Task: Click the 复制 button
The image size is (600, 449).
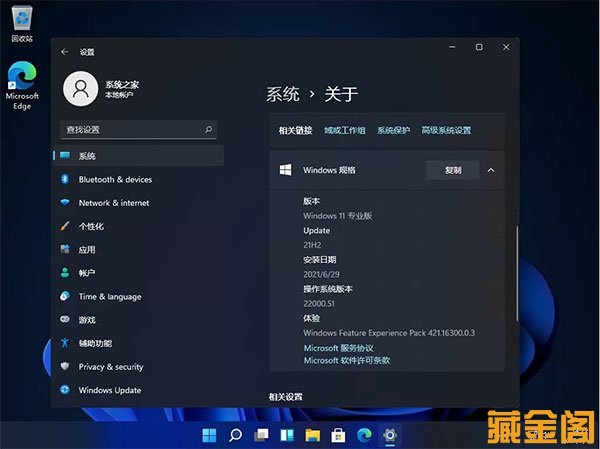Action: tap(453, 170)
